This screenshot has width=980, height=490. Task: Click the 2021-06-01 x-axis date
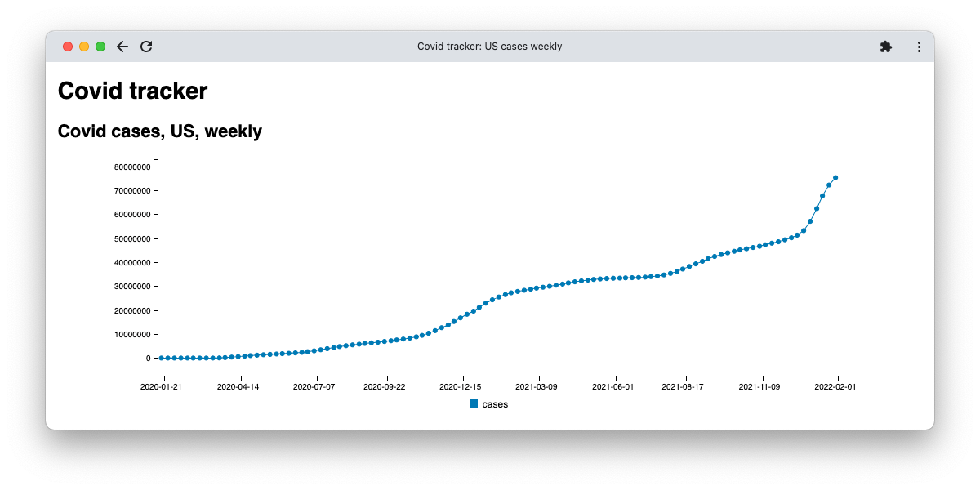coord(612,387)
